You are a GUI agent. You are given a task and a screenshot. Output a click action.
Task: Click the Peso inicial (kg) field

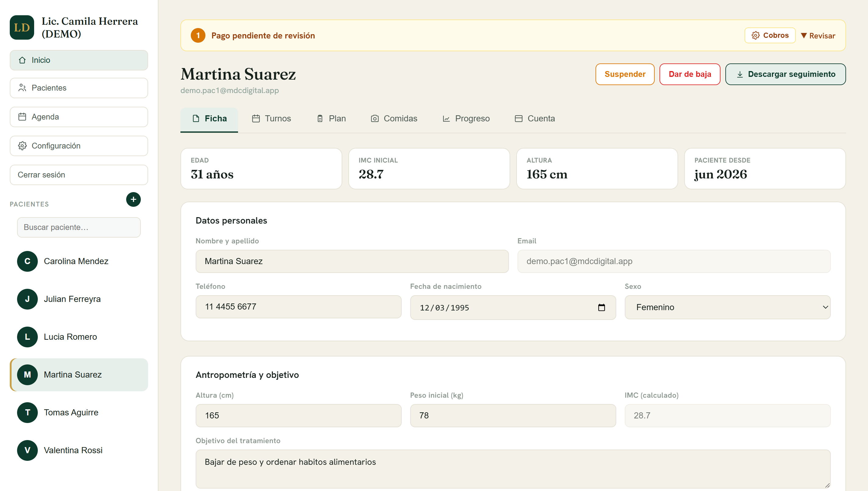(x=513, y=416)
